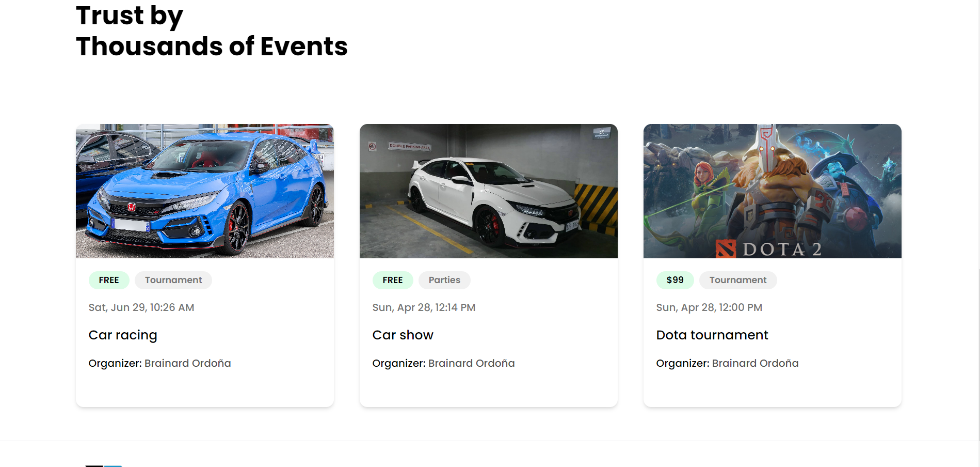The height and width of the screenshot is (467, 980).
Task: Click the Thousands of Events heading
Action: tap(212, 46)
